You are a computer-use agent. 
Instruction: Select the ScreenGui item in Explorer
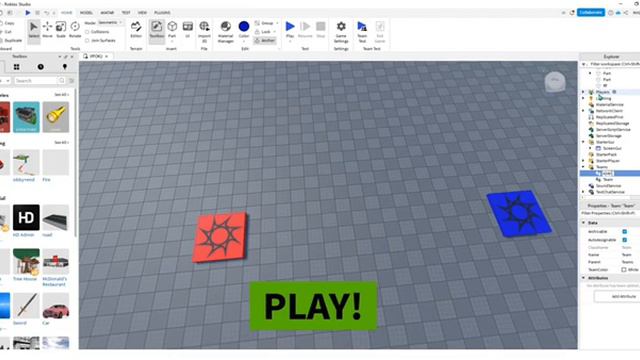[x=612, y=148]
